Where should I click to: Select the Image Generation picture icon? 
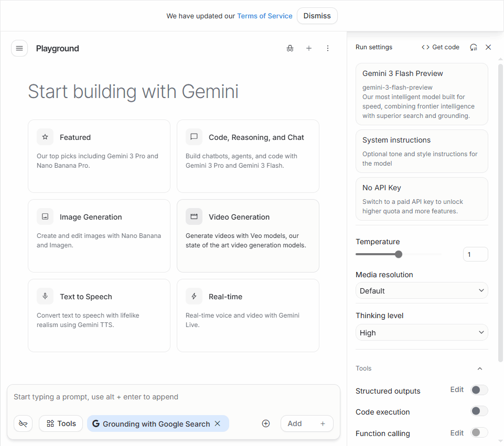(x=45, y=216)
